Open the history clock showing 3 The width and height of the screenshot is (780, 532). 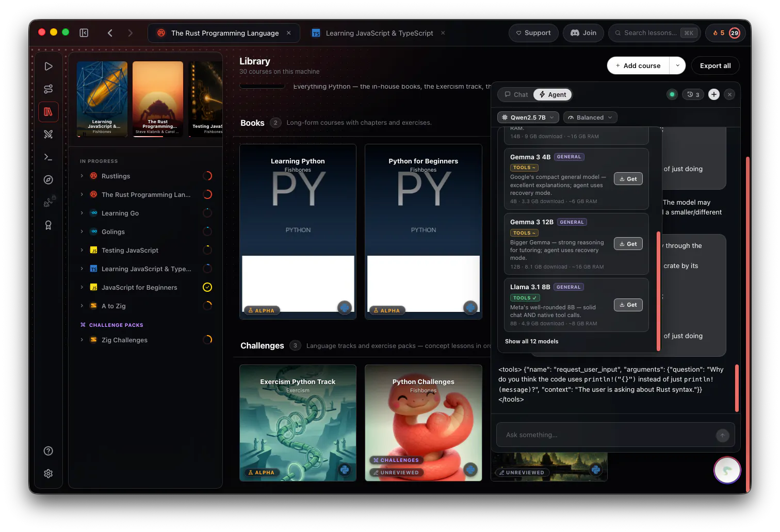click(x=693, y=95)
